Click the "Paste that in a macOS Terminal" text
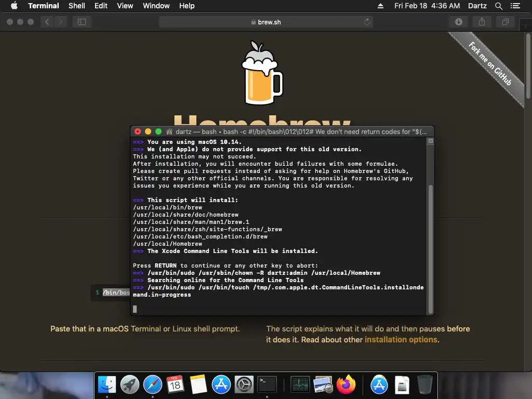 pyautogui.click(x=145, y=329)
